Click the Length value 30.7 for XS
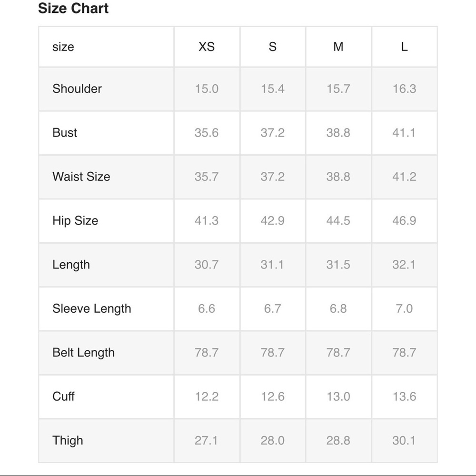Viewport: 476px width, 476px height. [207, 265]
